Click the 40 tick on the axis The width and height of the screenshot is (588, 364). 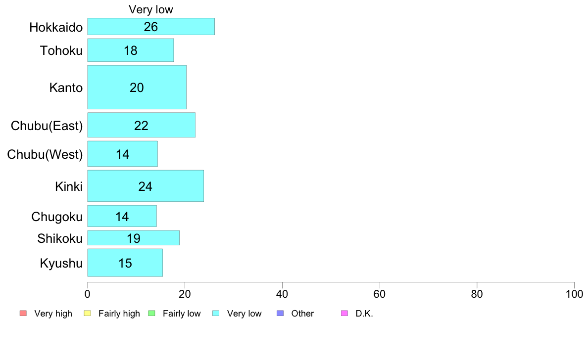pyautogui.click(x=282, y=294)
